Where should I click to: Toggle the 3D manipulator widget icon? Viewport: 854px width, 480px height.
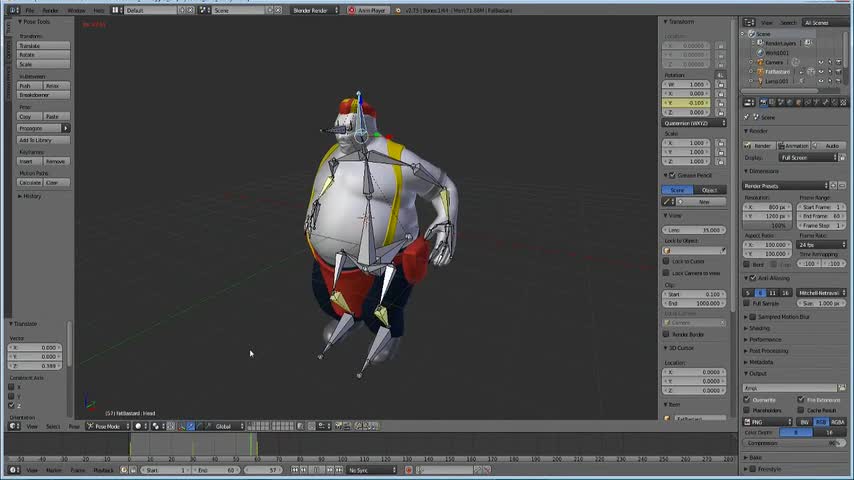(x=181, y=426)
